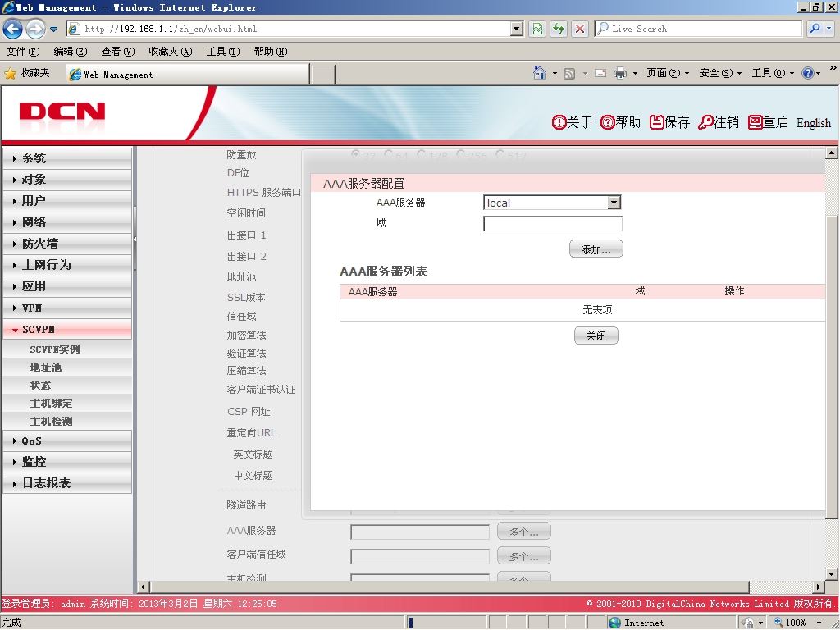The width and height of the screenshot is (840, 630).
Task: Click the browser Back arrow button
Action: pos(13,29)
